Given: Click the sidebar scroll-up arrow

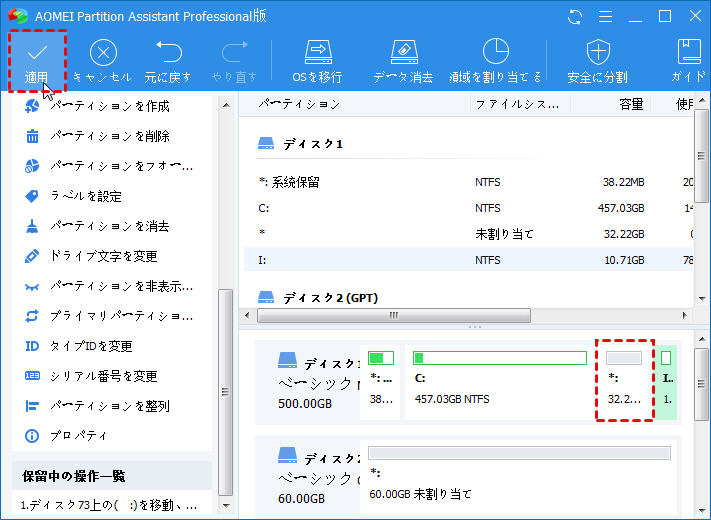Looking at the screenshot, I should 226,106.
